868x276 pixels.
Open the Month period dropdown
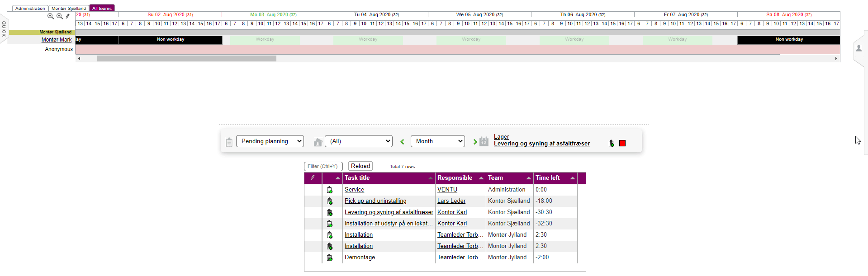click(437, 141)
